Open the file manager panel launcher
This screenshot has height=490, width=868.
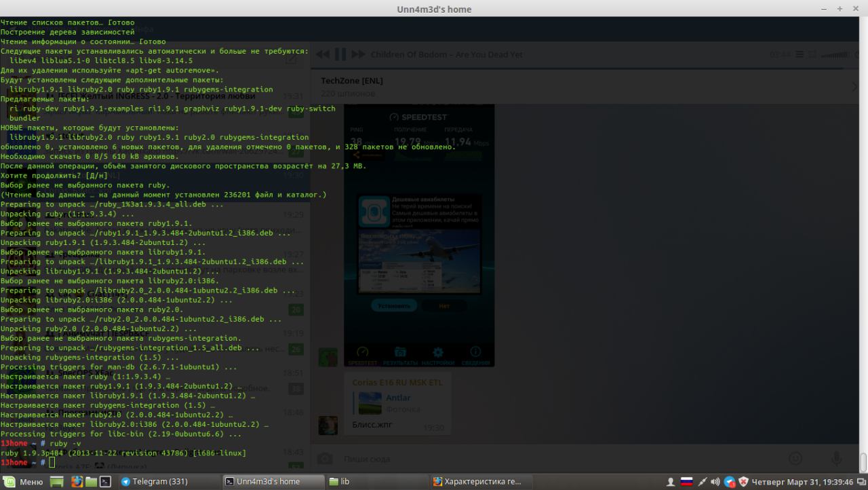click(x=91, y=482)
